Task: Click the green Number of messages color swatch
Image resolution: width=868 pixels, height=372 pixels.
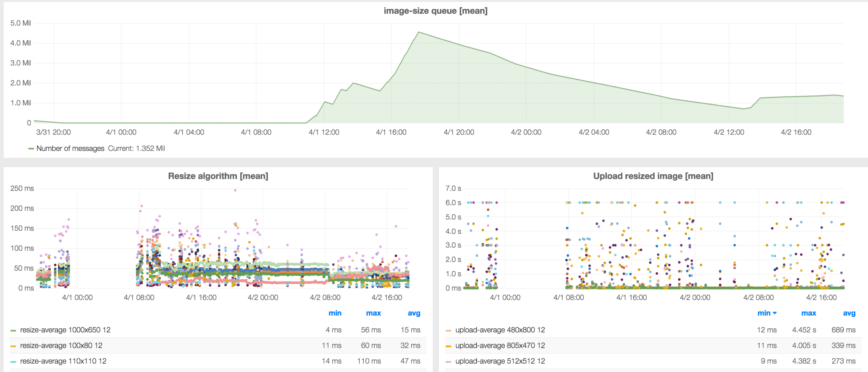Action: click(31, 148)
